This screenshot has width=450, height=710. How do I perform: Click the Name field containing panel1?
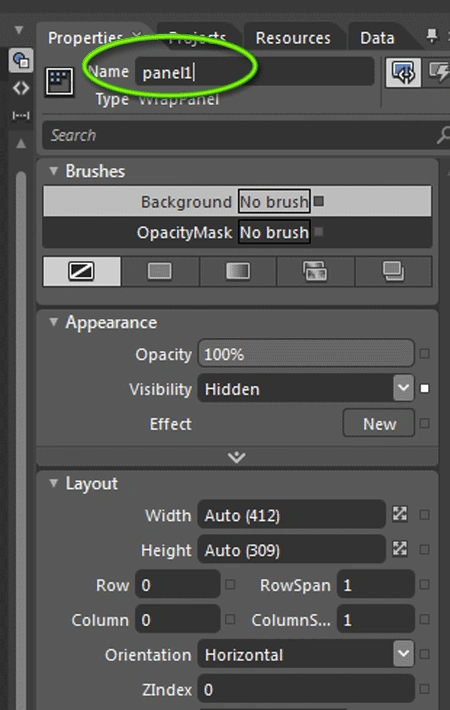[254, 72]
